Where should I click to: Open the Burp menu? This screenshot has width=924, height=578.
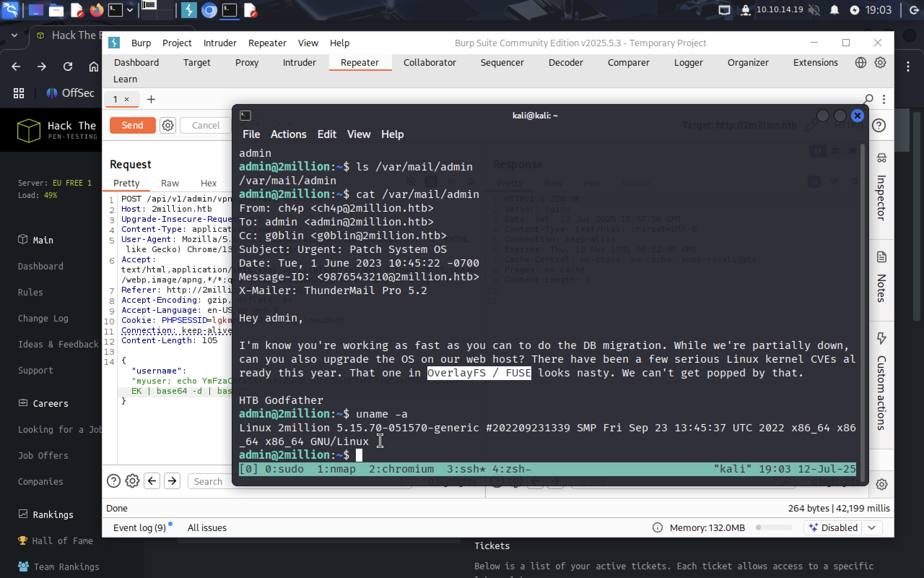pyautogui.click(x=141, y=43)
